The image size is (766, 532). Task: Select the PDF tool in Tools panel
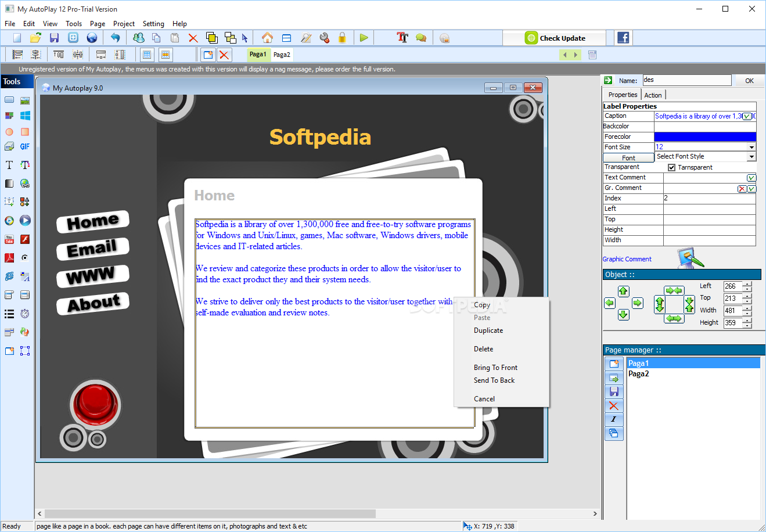[9, 258]
